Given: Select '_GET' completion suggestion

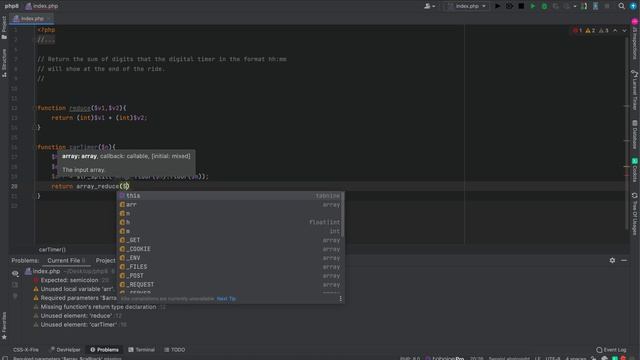Looking at the screenshot, I should 230,240.
